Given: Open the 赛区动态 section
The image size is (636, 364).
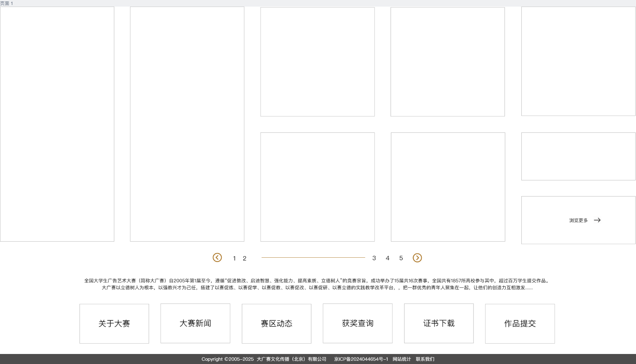Looking at the screenshot, I should [x=276, y=324].
